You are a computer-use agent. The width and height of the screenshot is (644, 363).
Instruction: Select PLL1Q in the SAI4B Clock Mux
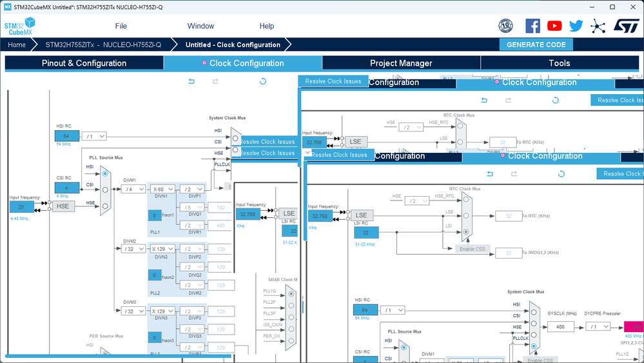tap(291, 293)
